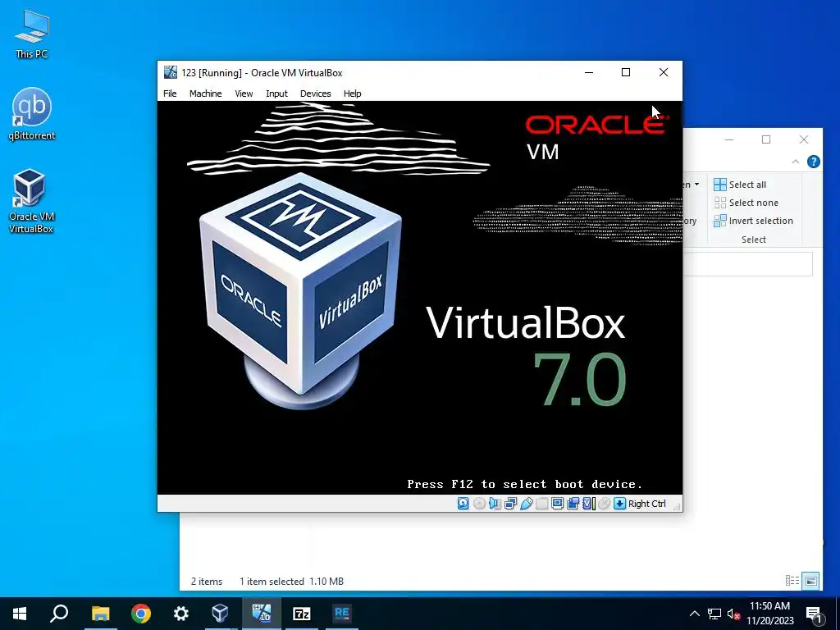
Task: Open Settings gear in taskbar
Action: point(181,614)
